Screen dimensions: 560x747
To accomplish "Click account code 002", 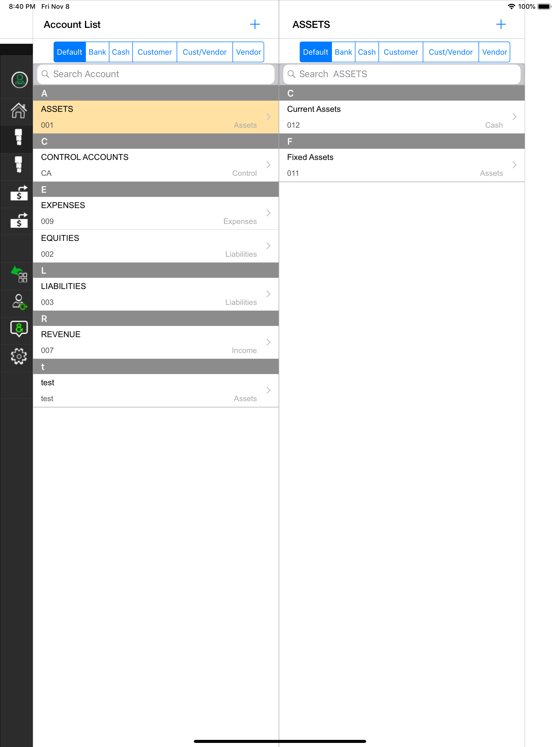I will (47, 254).
